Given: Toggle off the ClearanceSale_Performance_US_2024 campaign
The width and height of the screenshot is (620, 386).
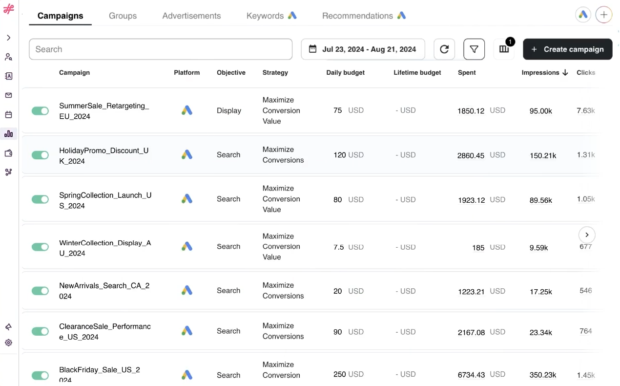Looking at the screenshot, I should [x=40, y=331].
